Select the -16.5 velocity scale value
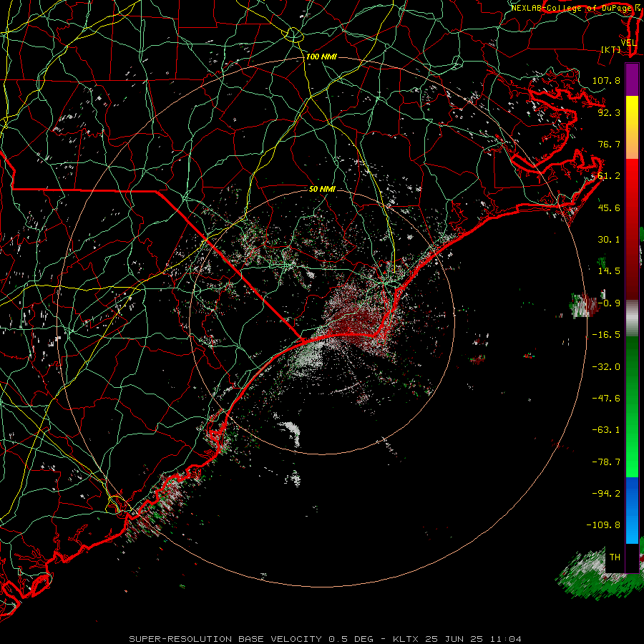The image size is (644, 644). pyautogui.click(x=606, y=335)
